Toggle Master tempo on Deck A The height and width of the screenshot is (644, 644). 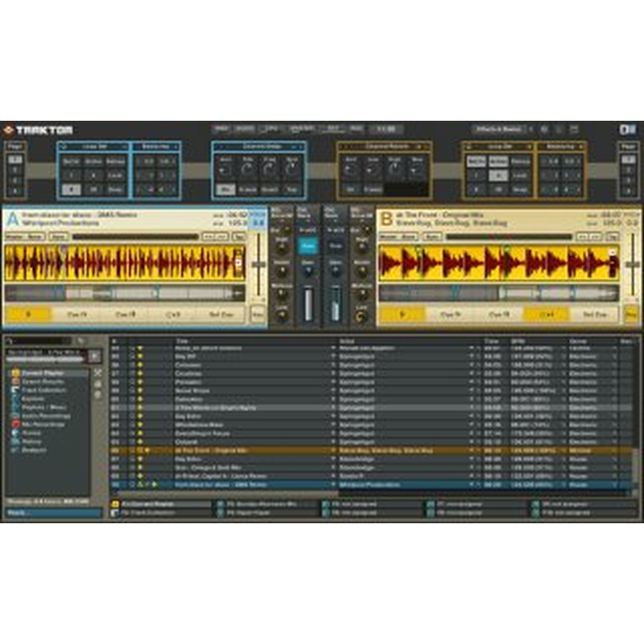click(x=25, y=237)
